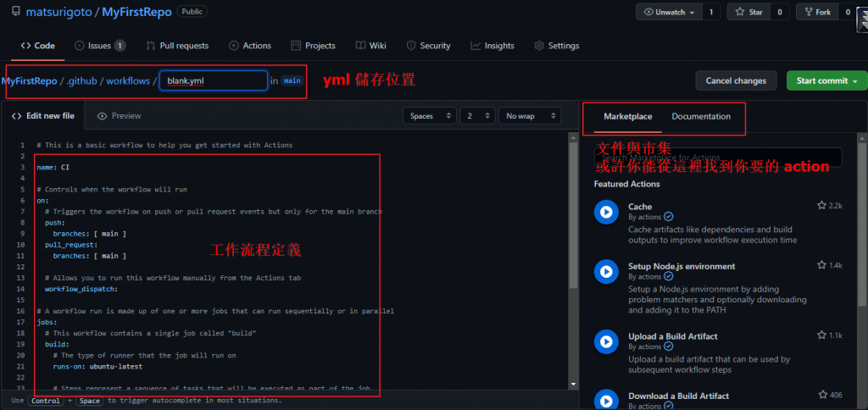
Task: Select the Edit new file tab
Action: tap(42, 116)
